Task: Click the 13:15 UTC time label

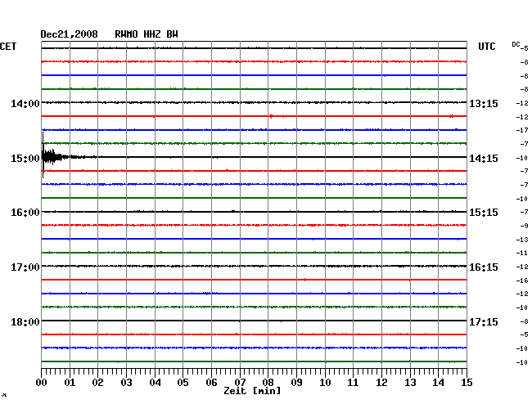Action: pos(484,103)
